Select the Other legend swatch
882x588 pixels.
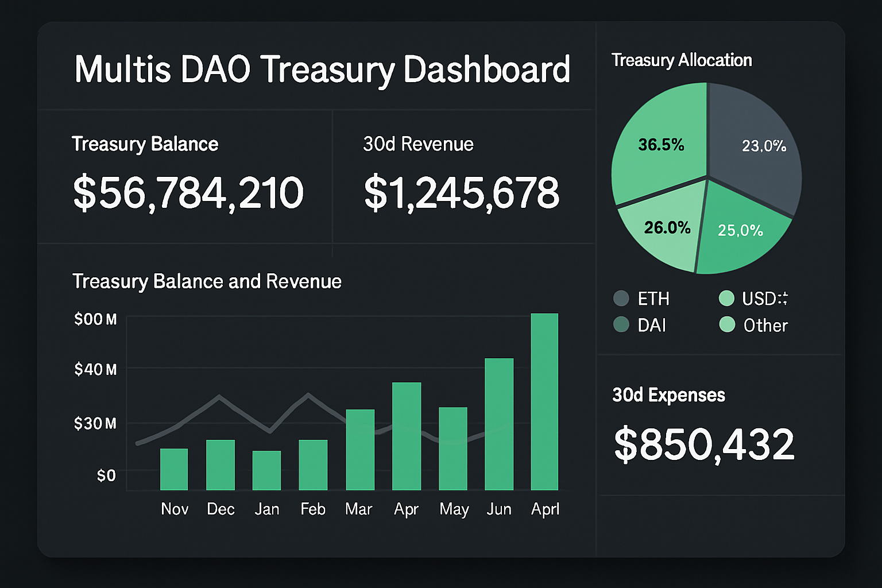[x=727, y=325]
